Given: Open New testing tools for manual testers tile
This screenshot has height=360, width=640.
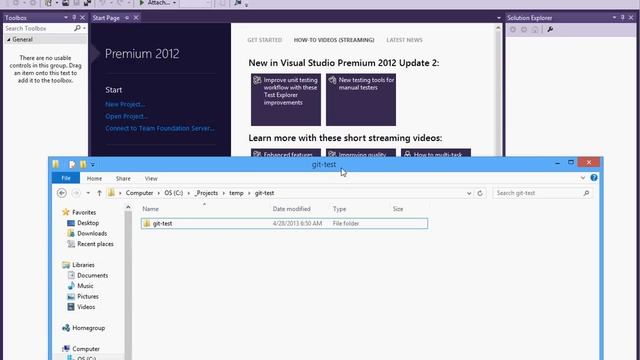Looking at the screenshot, I should tap(361, 100).
